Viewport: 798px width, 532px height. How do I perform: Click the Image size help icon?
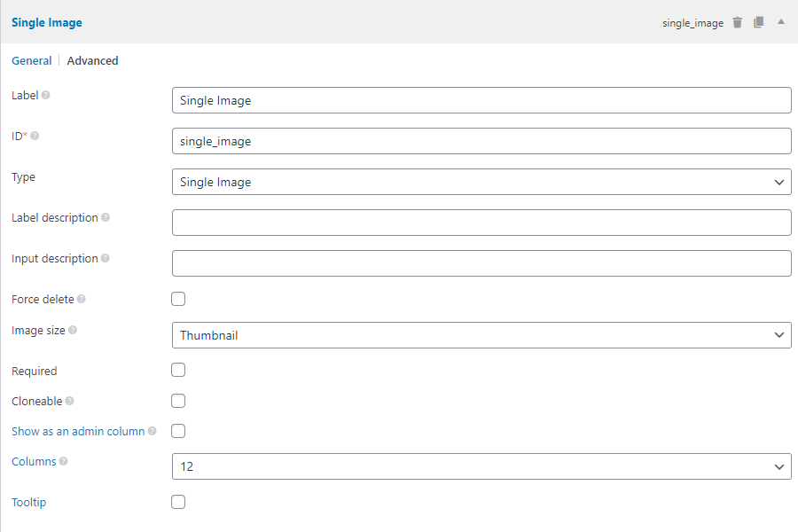(x=73, y=331)
